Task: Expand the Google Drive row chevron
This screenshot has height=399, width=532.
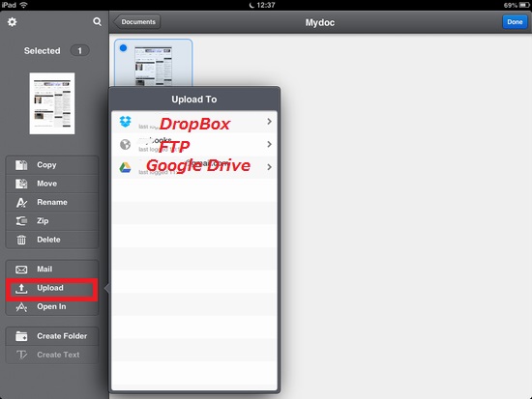Action: point(270,167)
